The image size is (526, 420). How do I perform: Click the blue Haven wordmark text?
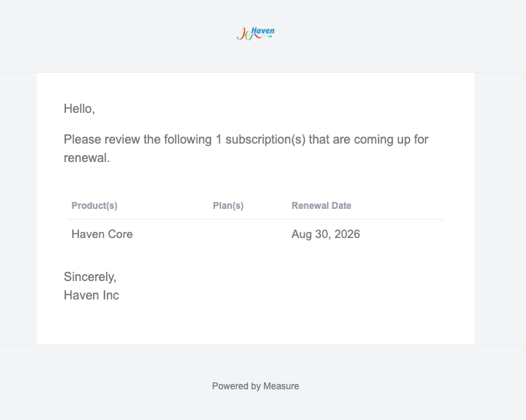coord(263,31)
